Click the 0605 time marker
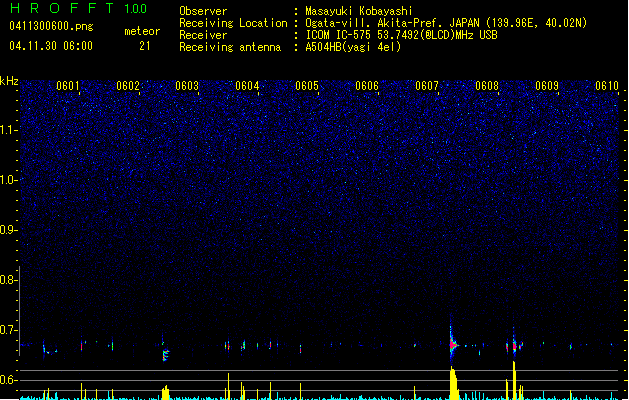The image size is (629, 400). tap(307, 86)
